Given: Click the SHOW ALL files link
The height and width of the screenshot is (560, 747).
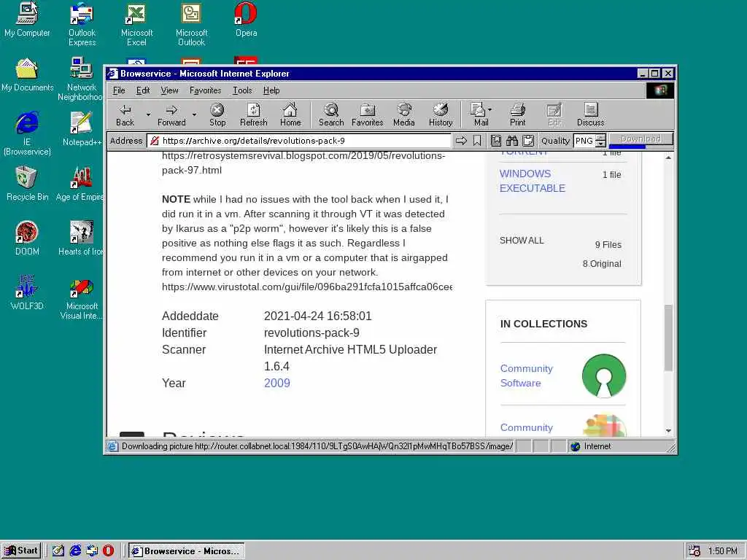Looking at the screenshot, I should pyautogui.click(x=522, y=241).
